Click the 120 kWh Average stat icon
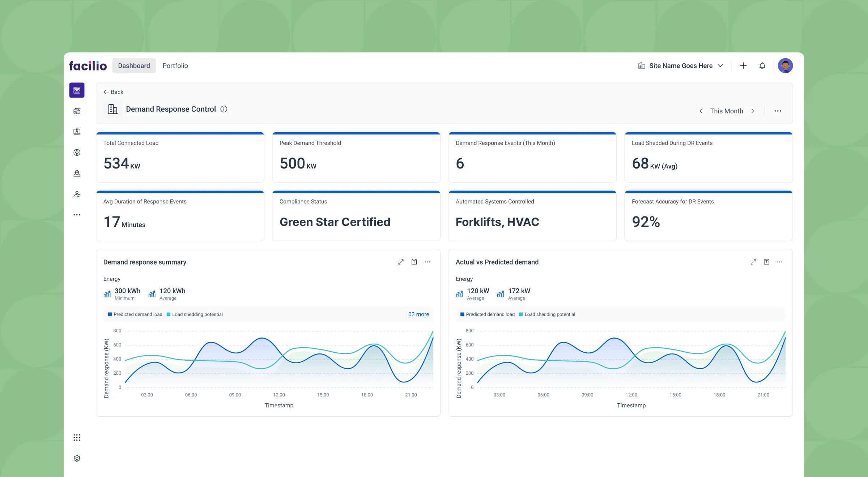The width and height of the screenshot is (868, 477). click(152, 294)
